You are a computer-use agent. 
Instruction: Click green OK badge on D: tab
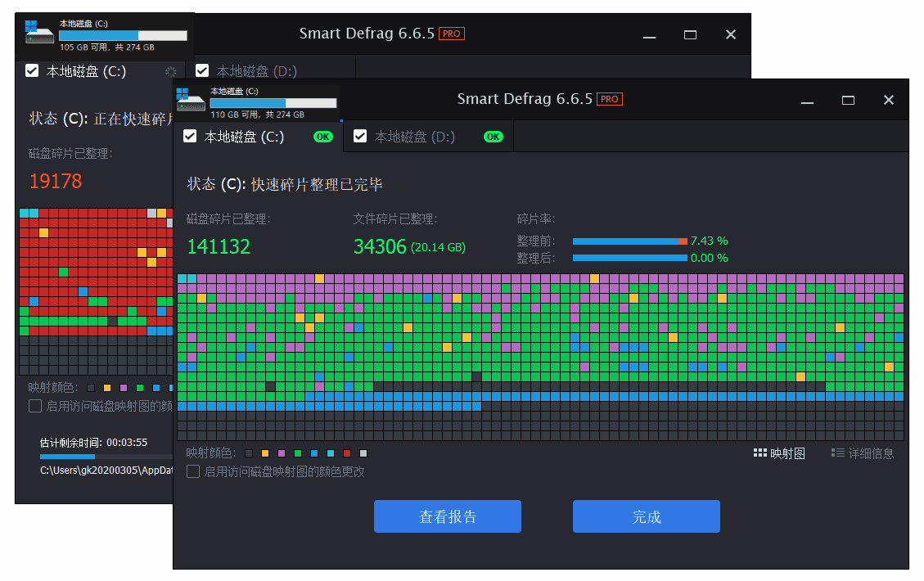(494, 137)
